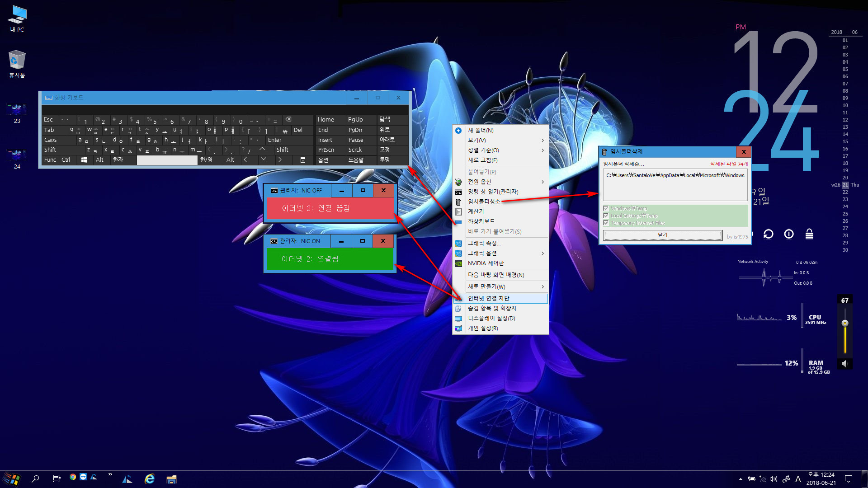Click the cmd icon beside 명령 창 열기
Screen dimensions: 868x488
458,192
